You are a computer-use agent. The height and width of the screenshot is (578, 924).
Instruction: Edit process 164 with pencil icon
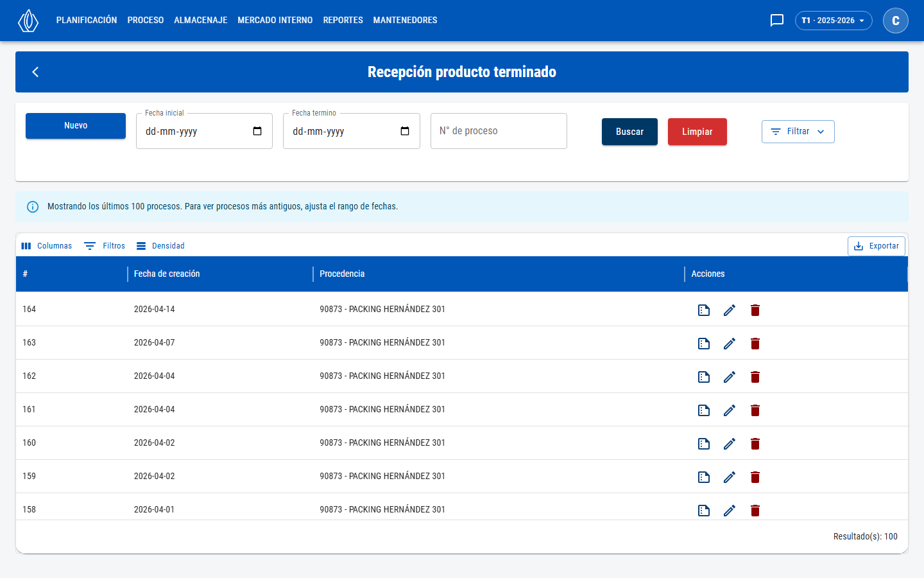[x=730, y=310]
